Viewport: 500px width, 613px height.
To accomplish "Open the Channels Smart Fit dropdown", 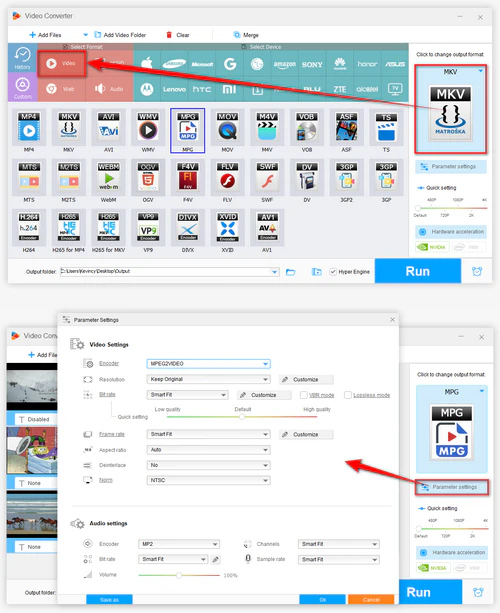I will click(x=339, y=544).
